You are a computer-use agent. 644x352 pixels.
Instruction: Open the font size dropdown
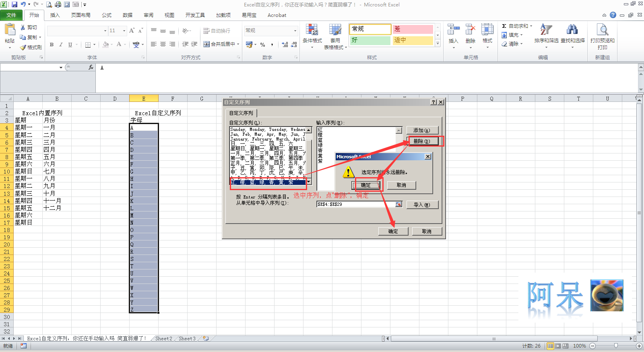click(124, 31)
